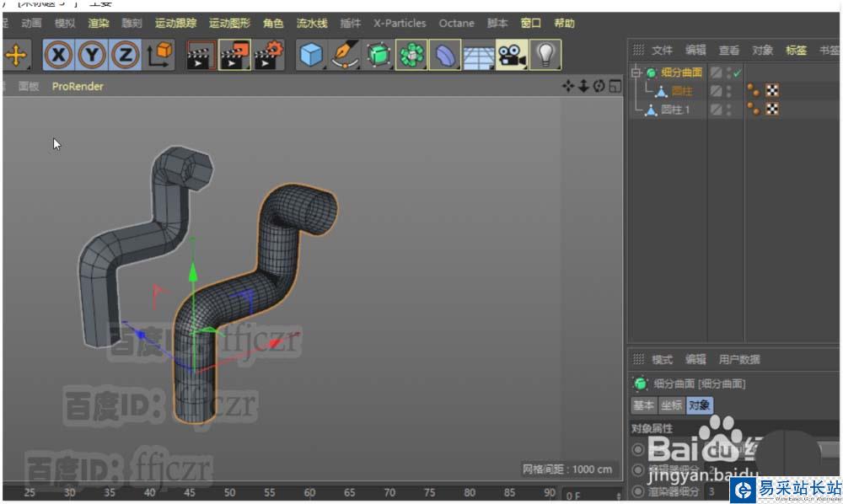Click the ProRender viewport menu
The width and height of the screenshot is (843, 504).
(x=78, y=86)
